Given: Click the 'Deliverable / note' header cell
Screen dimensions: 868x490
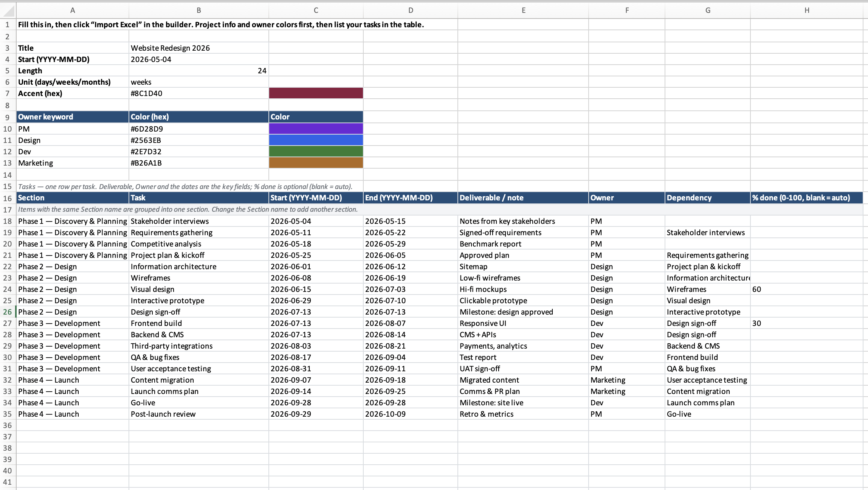Looking at the screenshot, I should coord(523,198).
